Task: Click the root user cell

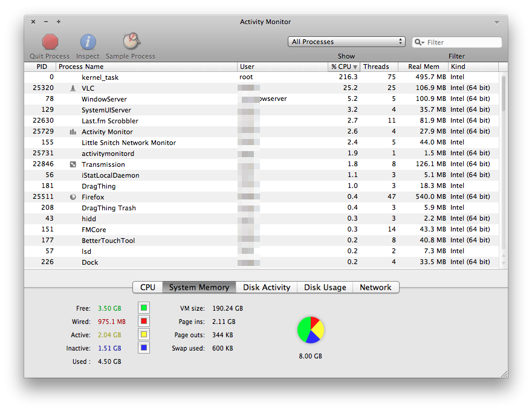Action: click(246, 77)
